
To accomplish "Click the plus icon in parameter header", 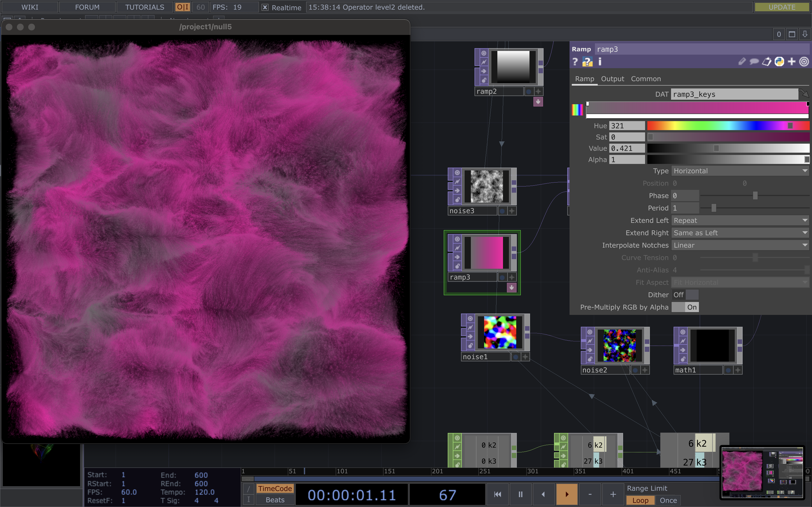I will 791,62.
